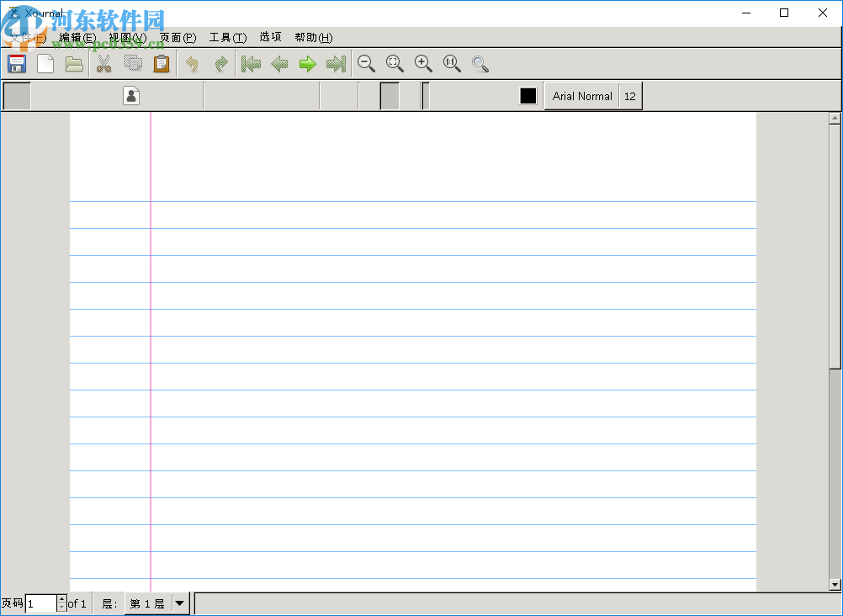Screen dimensions: 843x616
Task: Open a file with the folder icon
Action: tap(74, 63)
